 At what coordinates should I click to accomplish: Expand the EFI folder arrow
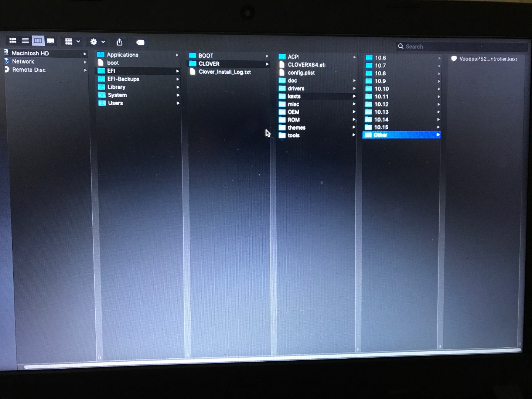coord(178,71)
